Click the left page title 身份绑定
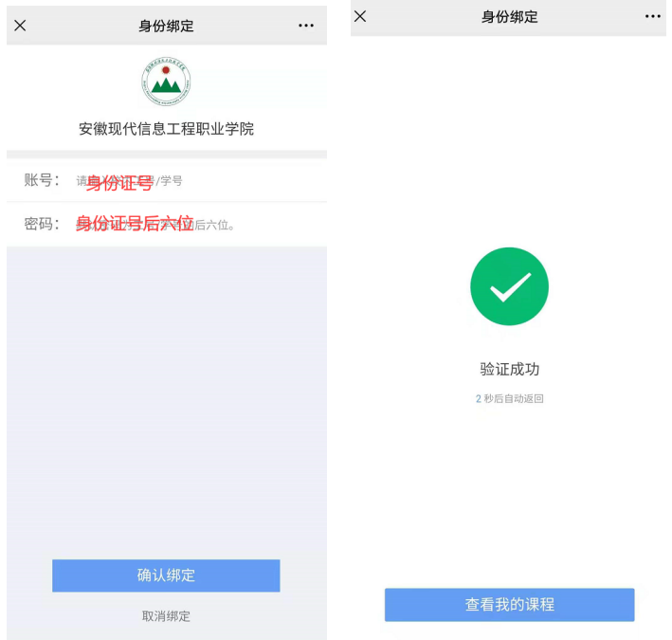This screenshot has width=672, height=640. pyautogui.click(x=166, y=26)
